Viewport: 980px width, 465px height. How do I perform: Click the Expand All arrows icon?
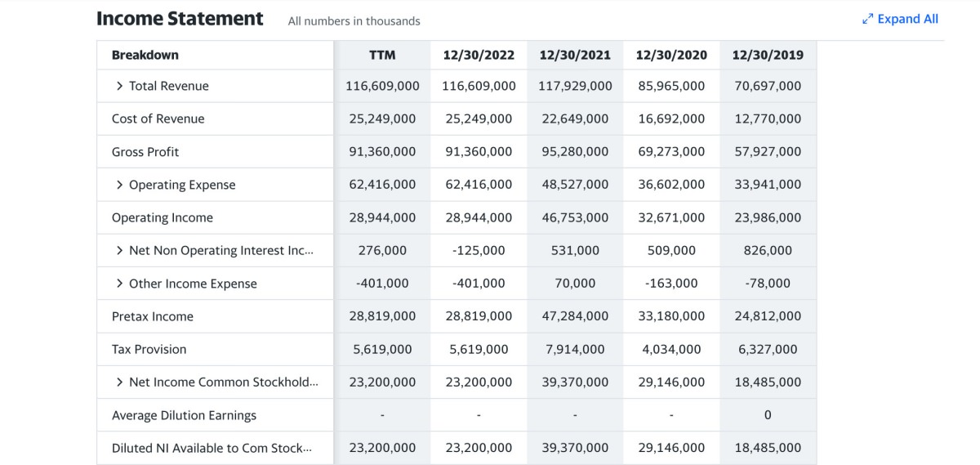tap(868, 19)
